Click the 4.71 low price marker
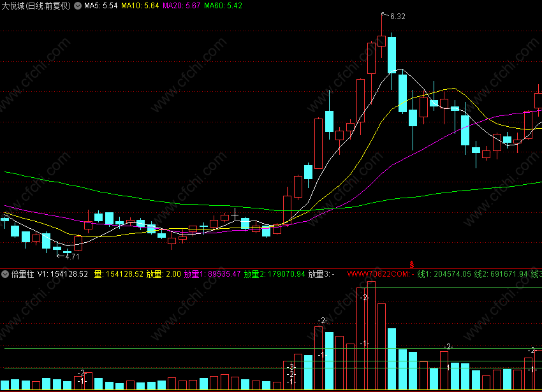The width and height of the screenshot is (542, 392). coord(72,256)
